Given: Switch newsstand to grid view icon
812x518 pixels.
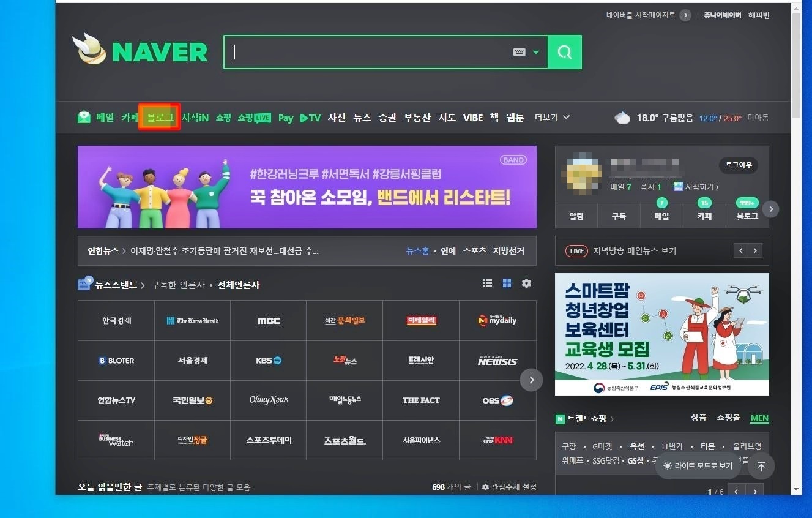Looking at the screenshot, I should coord(507,283).
